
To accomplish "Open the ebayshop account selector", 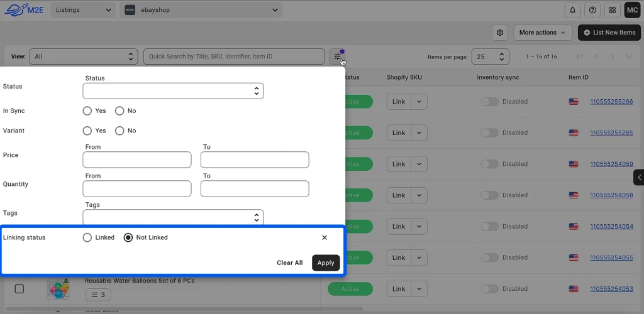I will (201, 10).
